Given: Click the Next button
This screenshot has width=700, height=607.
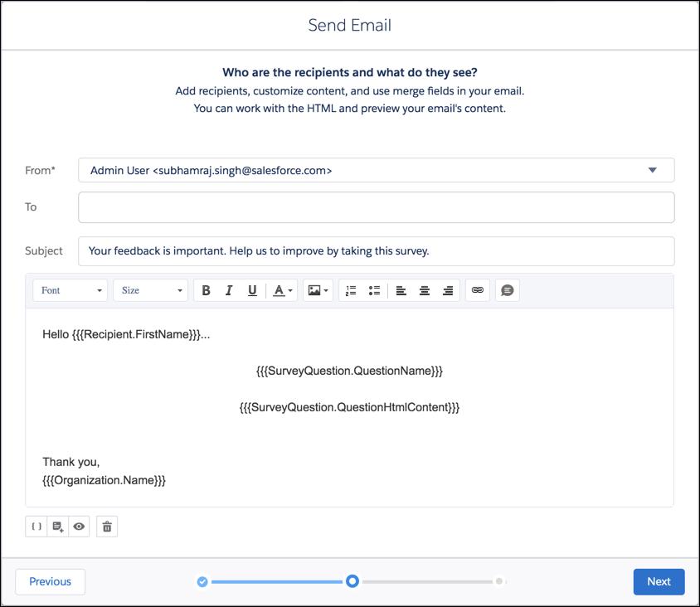Looking at the screenshot, I should pyautogui.click(x=659, y=581).
